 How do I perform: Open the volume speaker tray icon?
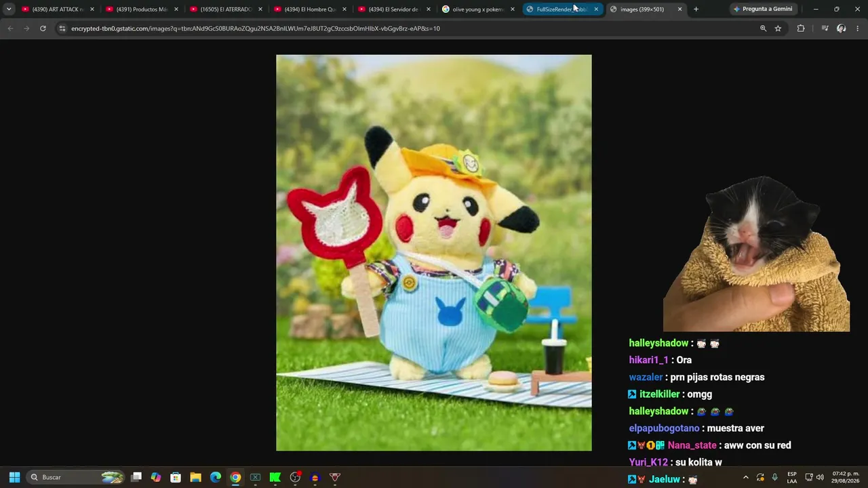(x=820, y=477)
